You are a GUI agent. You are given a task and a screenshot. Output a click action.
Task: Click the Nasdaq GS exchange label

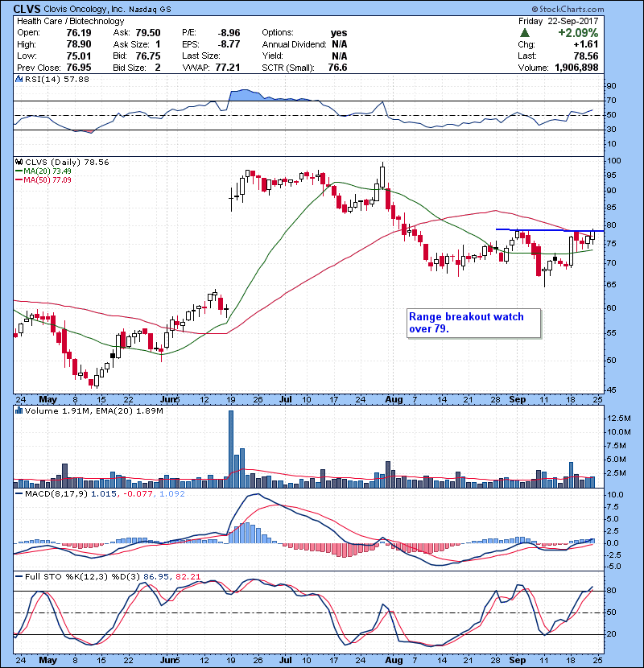[x=150, y=9]
